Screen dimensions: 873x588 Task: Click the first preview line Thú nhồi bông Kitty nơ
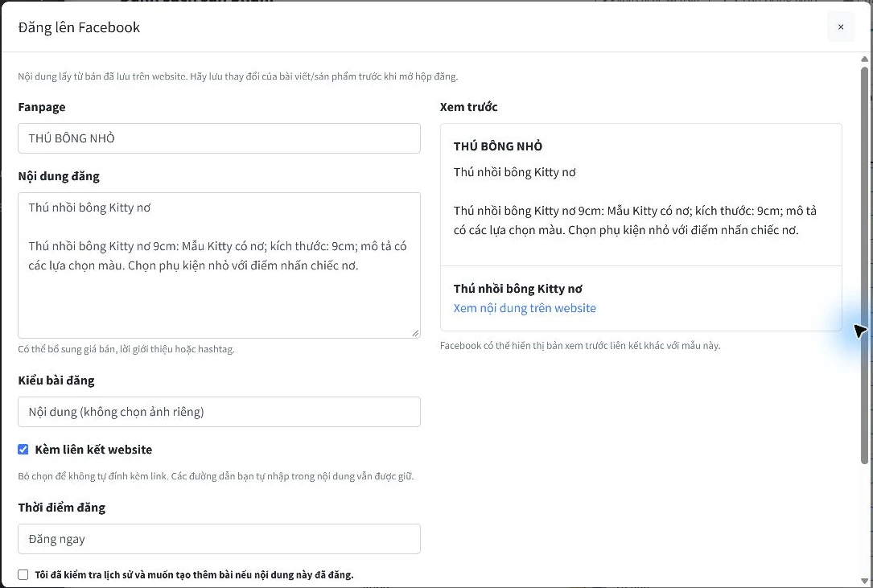coord(514,172)
